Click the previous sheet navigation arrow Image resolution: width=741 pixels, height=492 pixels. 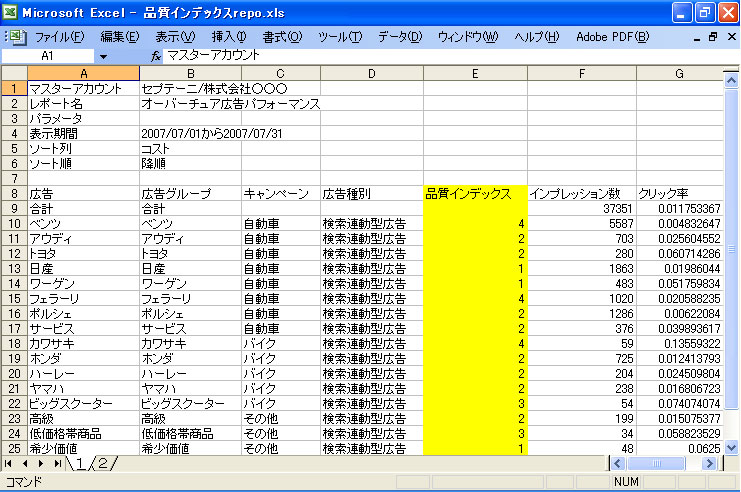[x=26, y=464]
